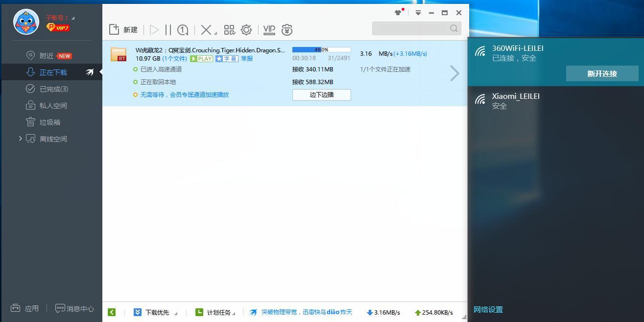Open the VIP membership page
Screen dimensions: 644x322
tap(268, 29)
